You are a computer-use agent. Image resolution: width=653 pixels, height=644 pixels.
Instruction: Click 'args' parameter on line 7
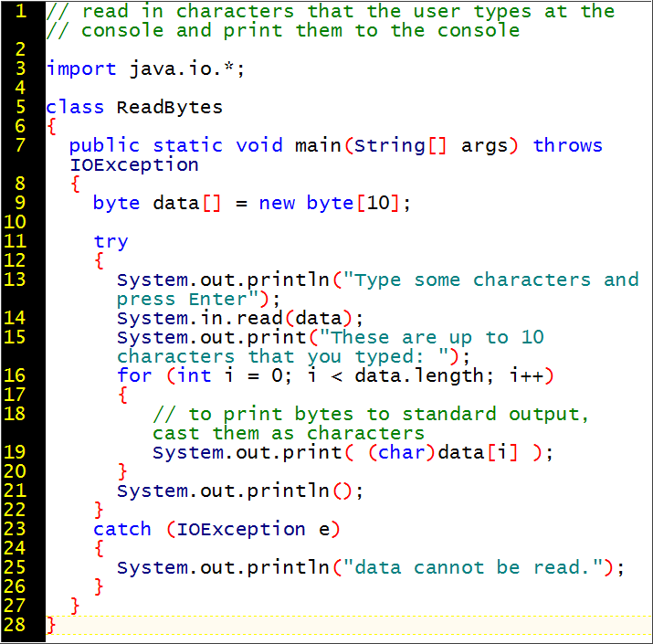click(x=484, y=147)
